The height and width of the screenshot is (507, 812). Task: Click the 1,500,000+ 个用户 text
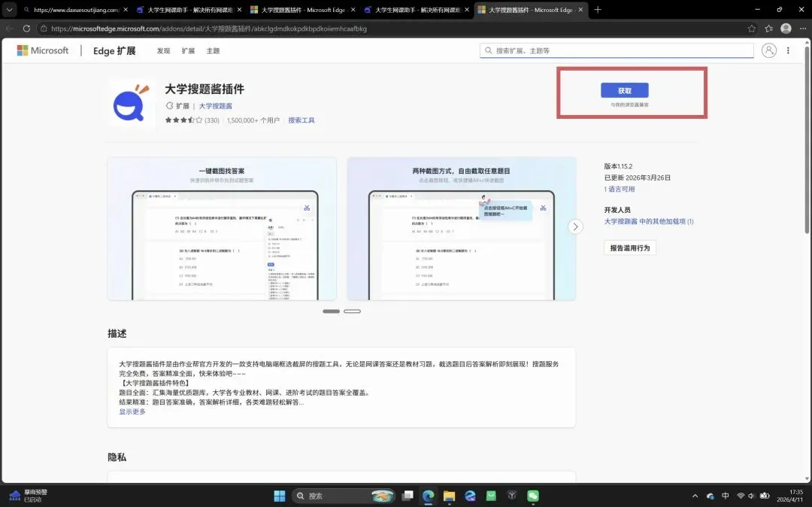pos(253,120)
